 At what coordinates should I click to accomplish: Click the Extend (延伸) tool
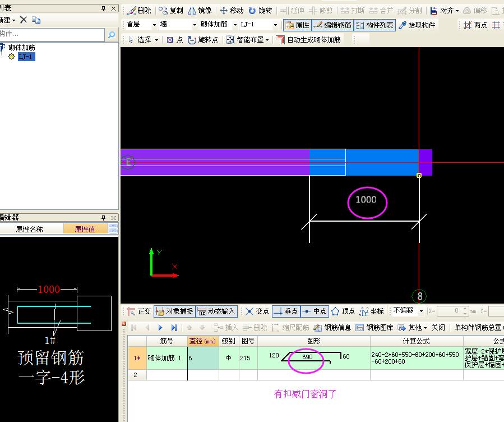click(x=292, y=11)
